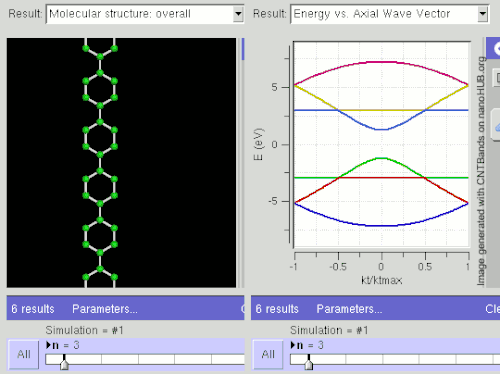Click the All button in left panel
Viewport: 500px width, 374px height.
pos(24,354)
